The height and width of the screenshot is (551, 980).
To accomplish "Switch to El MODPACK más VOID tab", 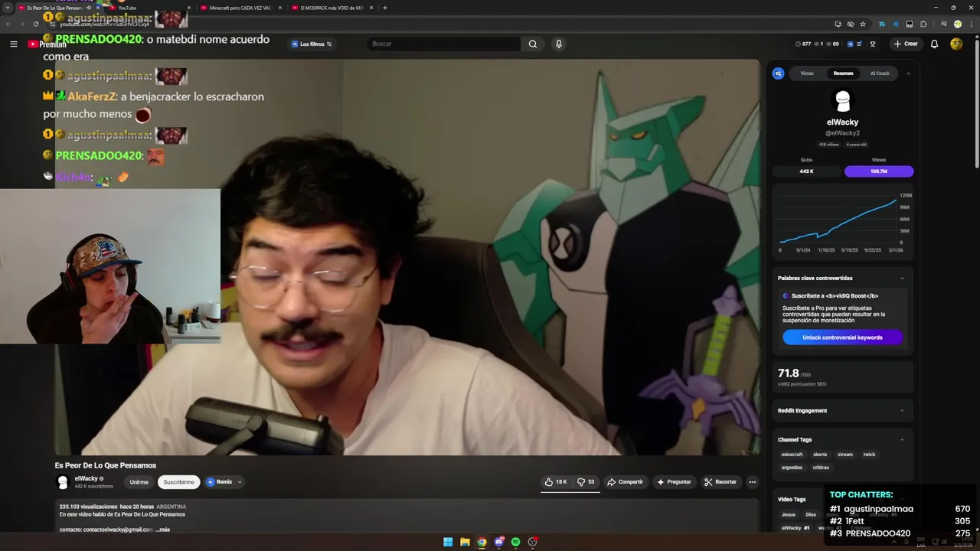I will click(332, 8).
